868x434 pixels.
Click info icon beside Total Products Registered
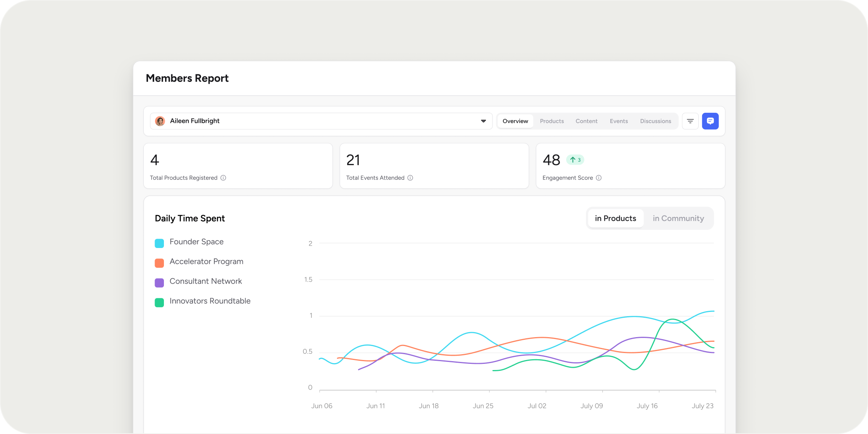tap(223, 178)
